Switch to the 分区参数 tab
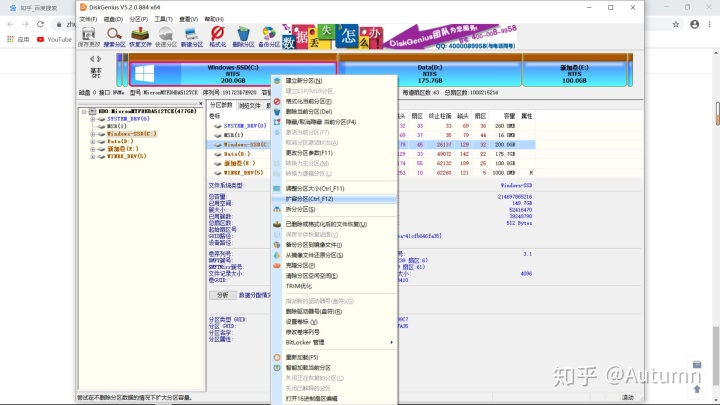This screenshot has height=405, width=720. tap(221, 105)
